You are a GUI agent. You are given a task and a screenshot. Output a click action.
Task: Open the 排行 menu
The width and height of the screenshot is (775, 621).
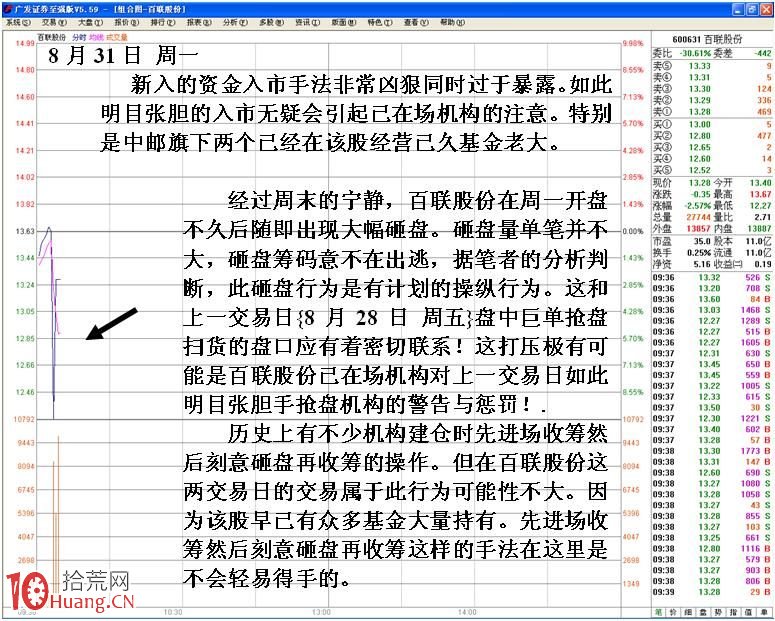click(x=163, y=22)
